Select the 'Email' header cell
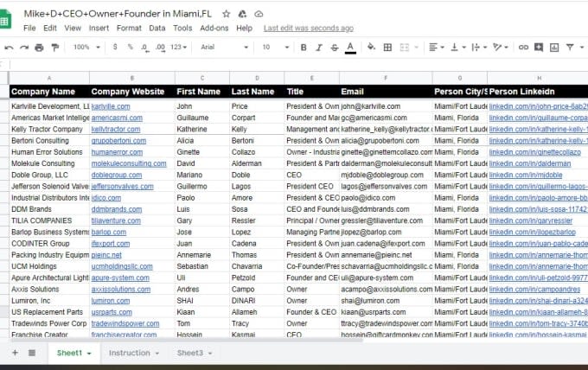The height and width of the screenshot is (370, 588). (x=386, y=92)
